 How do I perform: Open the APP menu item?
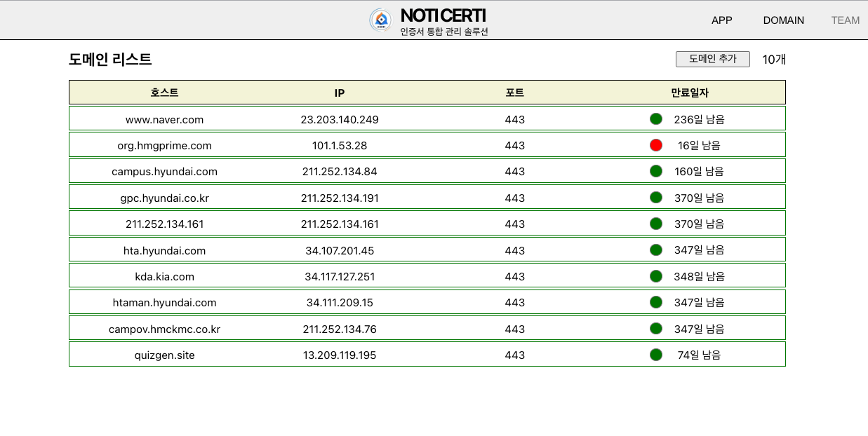click(x=721, y=20)
